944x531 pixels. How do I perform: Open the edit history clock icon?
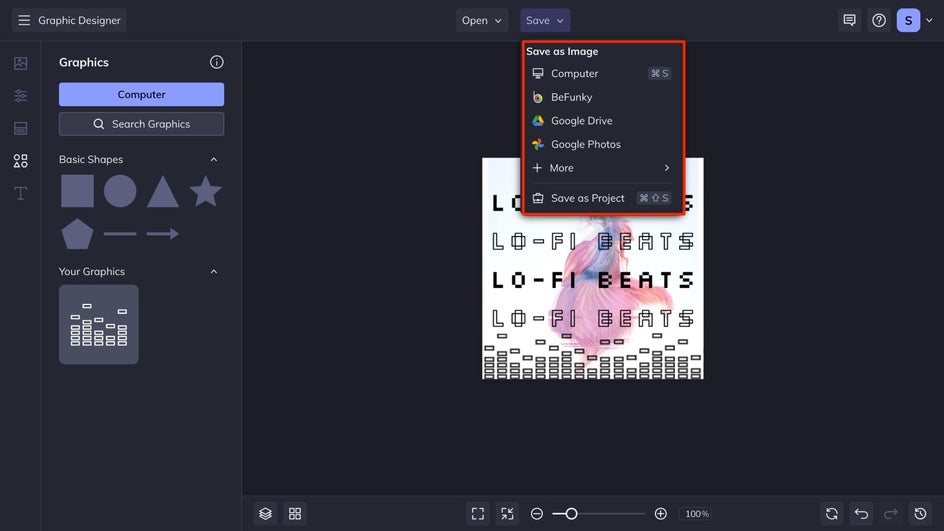pyautogui.click(x=921, y=514)
